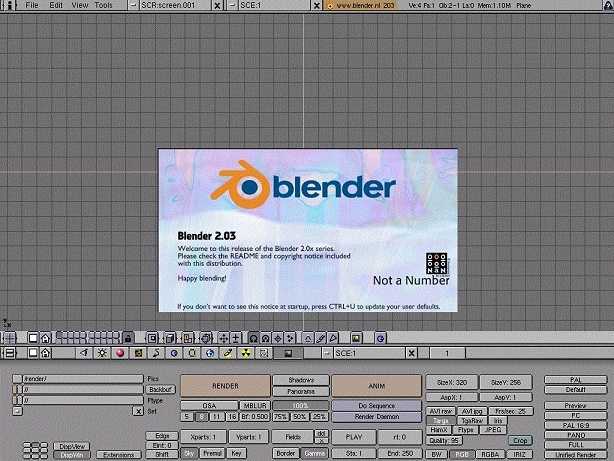
Task: Click the ANIM button
Action: coord(374,385)
